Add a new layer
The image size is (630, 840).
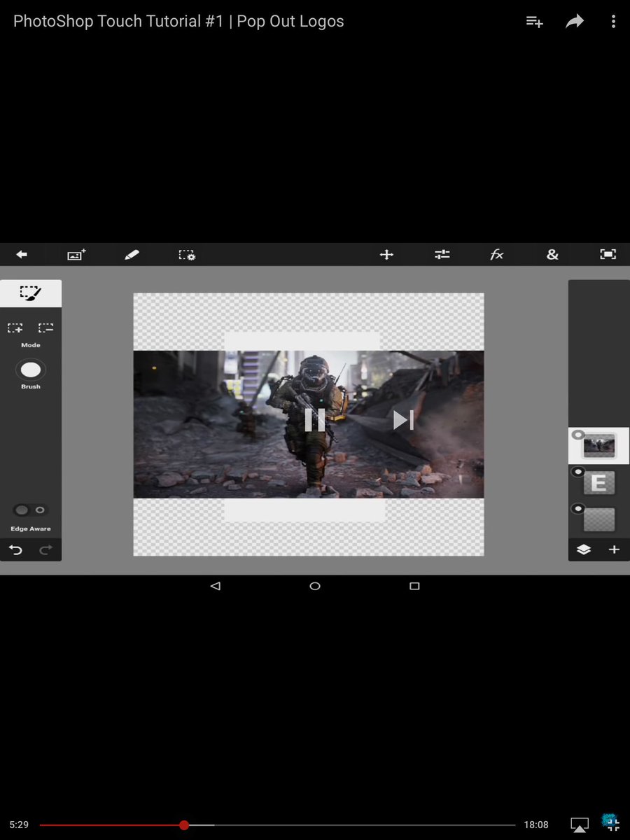pos(615,549)
